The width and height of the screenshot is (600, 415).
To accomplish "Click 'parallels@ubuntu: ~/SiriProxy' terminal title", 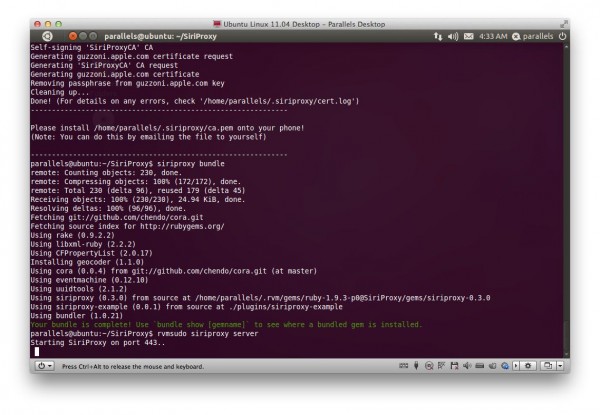I will (160, 36).
